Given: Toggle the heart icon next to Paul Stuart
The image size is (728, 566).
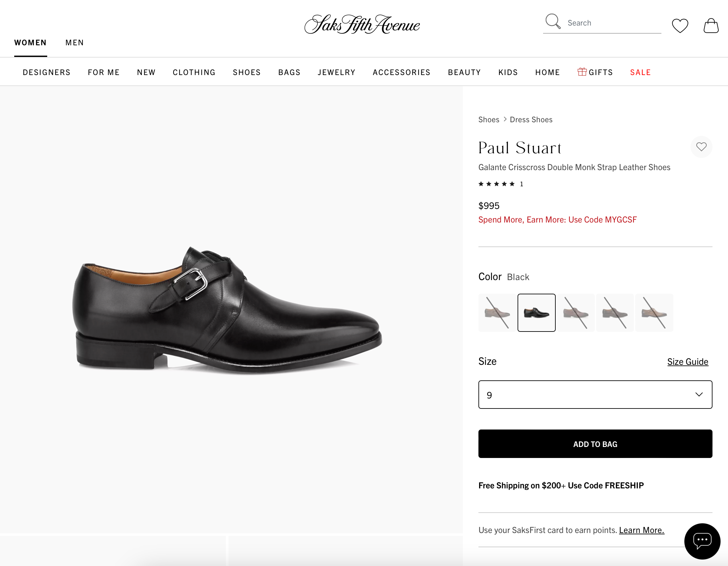Looking at the screenshot, I should coord(701,147).
